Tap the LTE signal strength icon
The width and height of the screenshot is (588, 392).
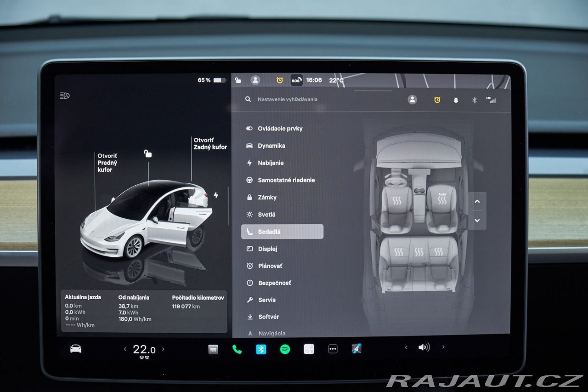pos(491,99)
